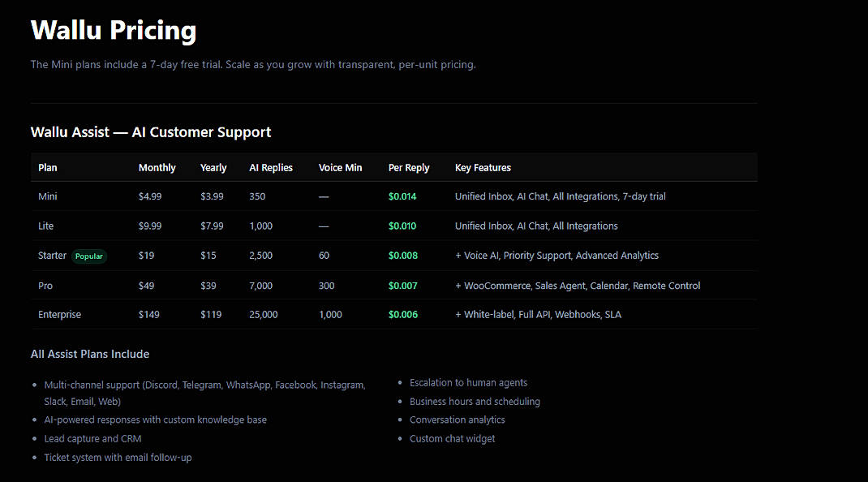This screenshot has width=868, height=482.
Task: Click the Voice Min column header
Action: pos(340,167)
